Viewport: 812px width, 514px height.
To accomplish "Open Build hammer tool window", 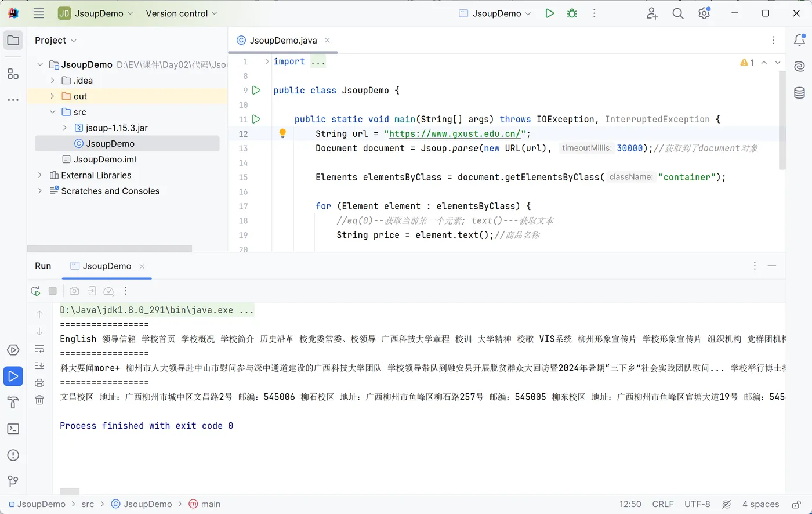I will click(13, 403).
